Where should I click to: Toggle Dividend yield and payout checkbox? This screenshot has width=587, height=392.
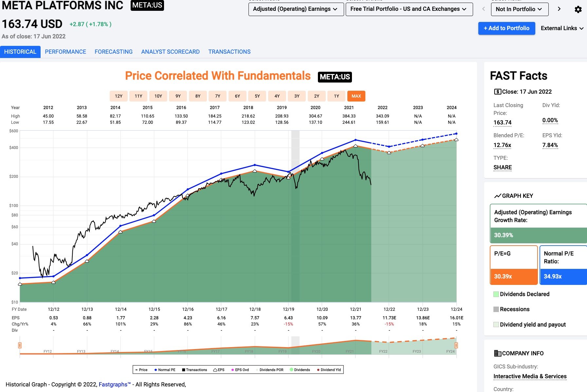[496, 325]
